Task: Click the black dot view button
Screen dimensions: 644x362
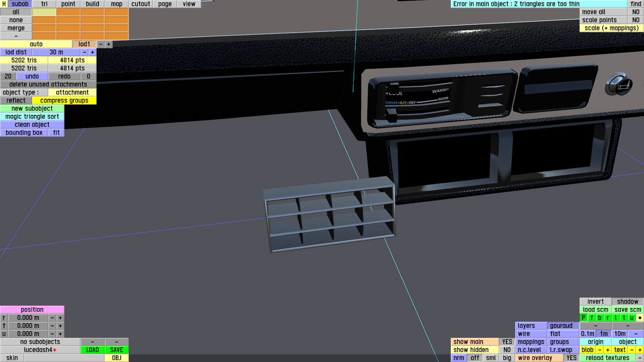Action: coord(640,318)
